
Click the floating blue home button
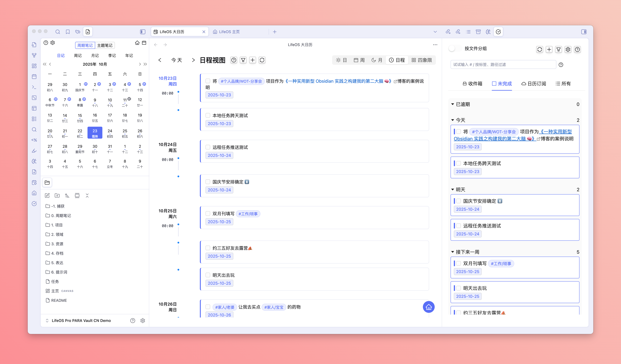(x=428, y=307)
